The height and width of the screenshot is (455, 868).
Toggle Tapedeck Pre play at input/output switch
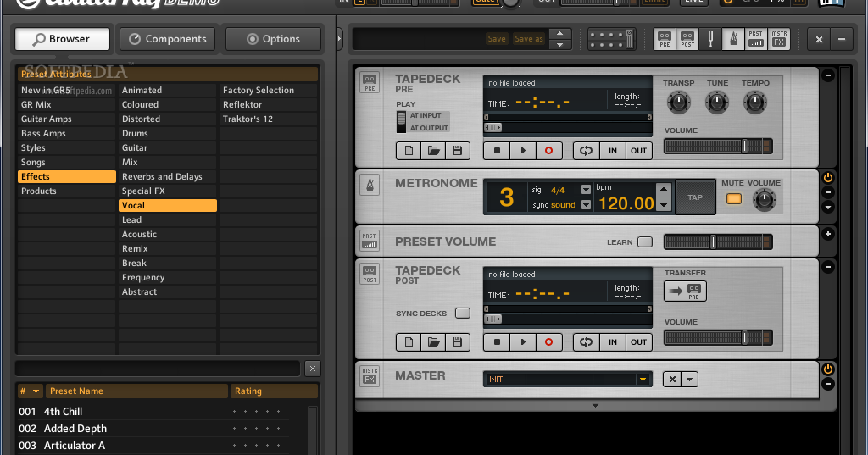tap(401, 122)
